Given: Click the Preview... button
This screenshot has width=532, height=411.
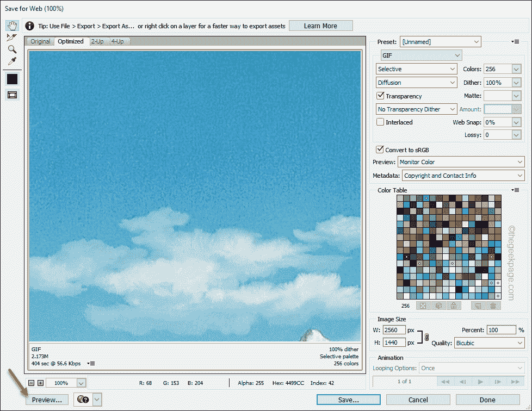Looking at the screenshot, I should 47,400.
